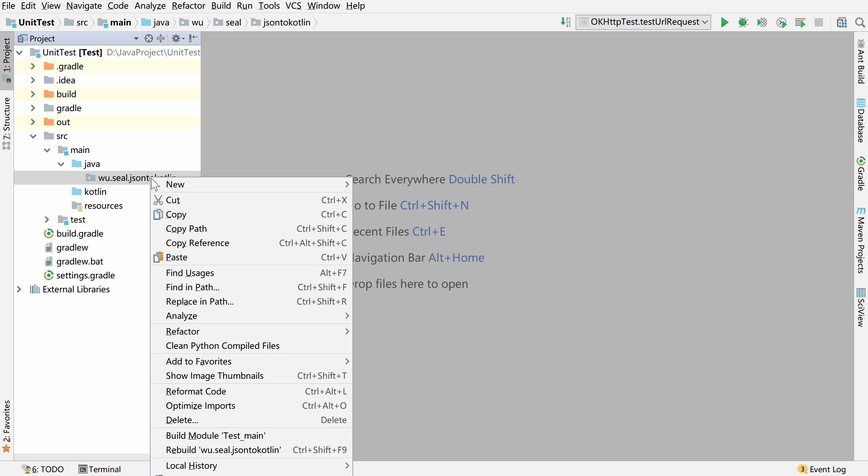The image size is (868, 476).
Task: Toggle the Gradle side tool window
Action: click(861, 174)
